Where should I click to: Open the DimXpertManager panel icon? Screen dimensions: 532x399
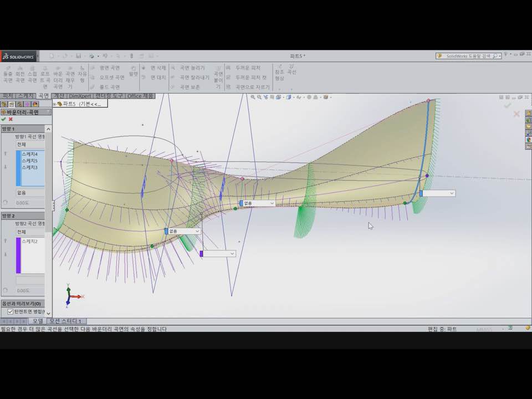click(28, 104)
